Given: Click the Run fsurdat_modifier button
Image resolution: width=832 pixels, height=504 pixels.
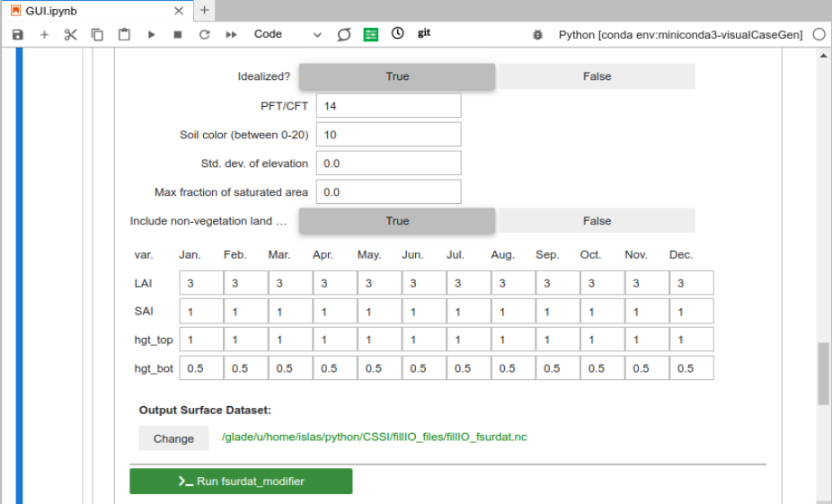Looking at the screenshot, I should click(241, 482).
